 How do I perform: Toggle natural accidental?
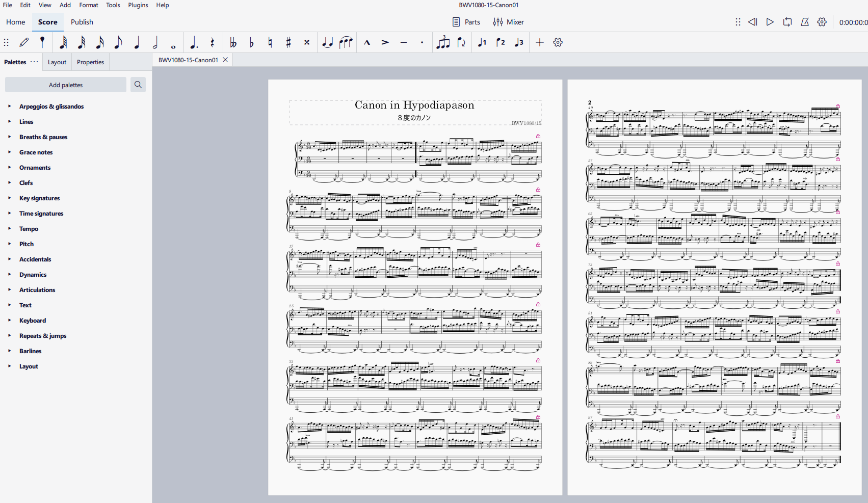[x=270, y=42]
